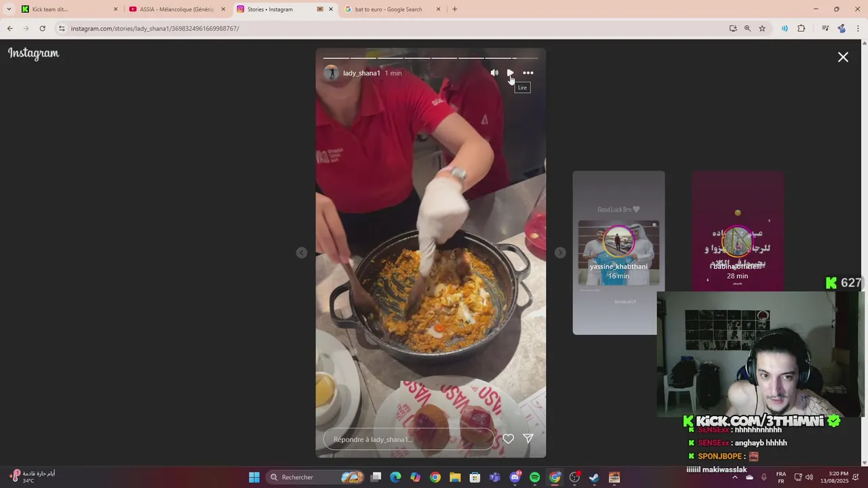The height and width of the screenshot is (488, 868).
Task: Open yassine_khabthani story thumbnail
Action: [x=618, y=253]
